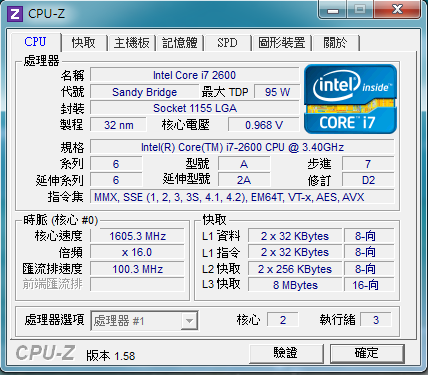Click the 延伸型號 value 2A
Screen dimensions: 428x375
244,180
